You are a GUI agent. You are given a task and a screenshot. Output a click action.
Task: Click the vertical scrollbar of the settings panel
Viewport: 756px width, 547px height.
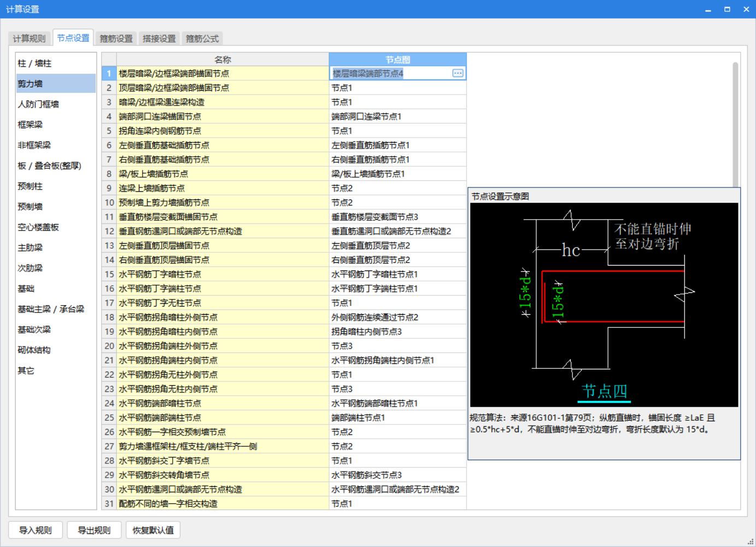[735, 125]
